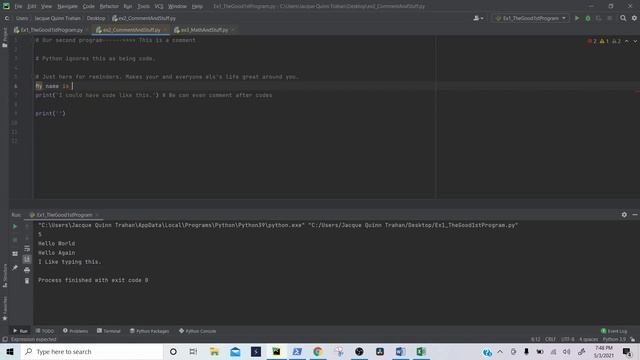Pin the Run tab with pin icon

15,268
